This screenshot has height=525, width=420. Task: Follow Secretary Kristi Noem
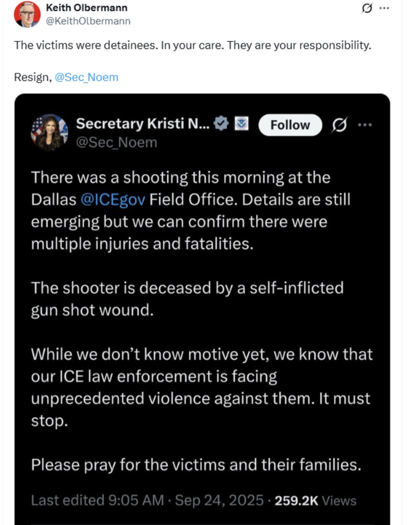(x=290, y=125)
